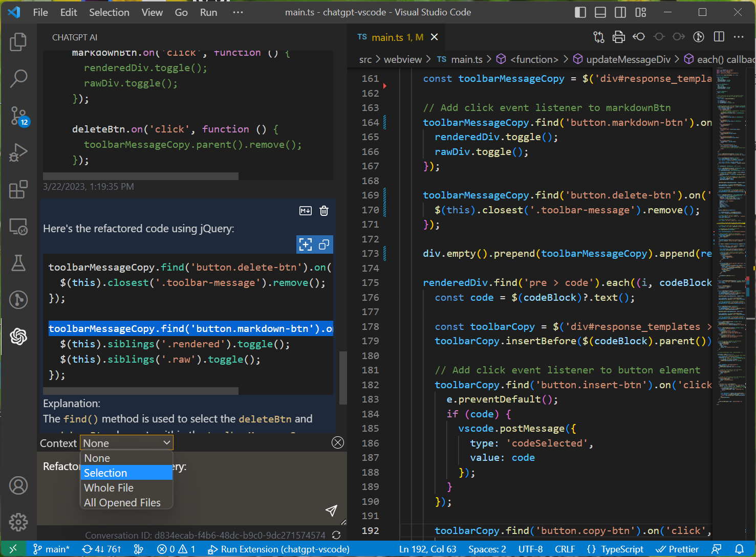This screenshot has width=756, height=557.
Task: Insert code block into editor icon
Action: pyautogui.click(x=306, y=244)
